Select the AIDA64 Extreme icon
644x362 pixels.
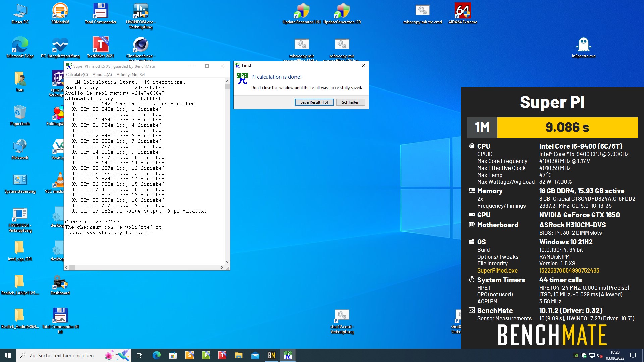click(463, 14)
